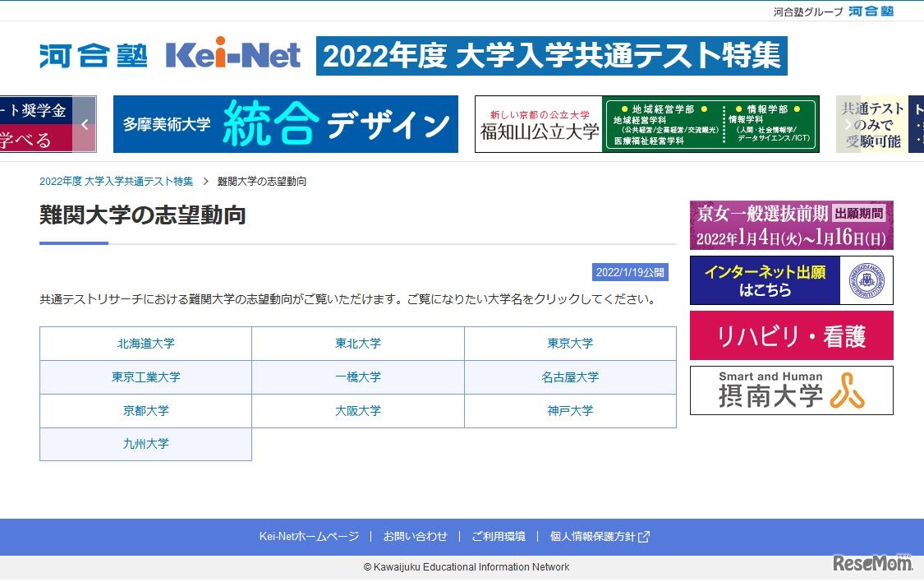Click the breadcrumb separator chevron

pos(205,181)
